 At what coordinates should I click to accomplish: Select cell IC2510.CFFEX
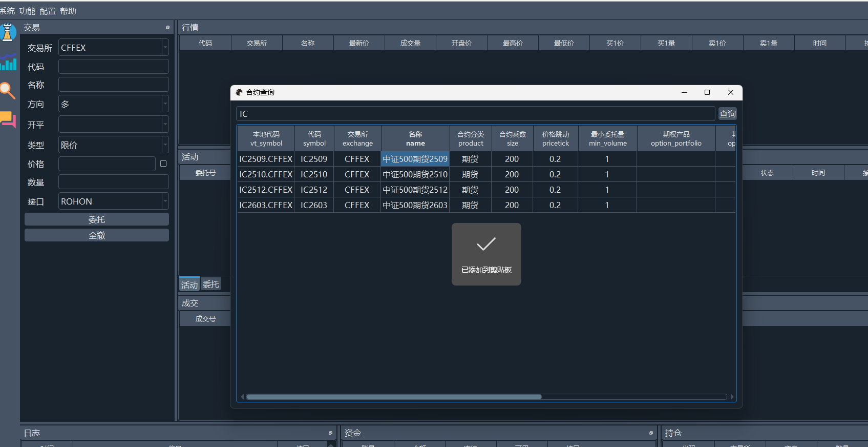[x=266, y=174]
